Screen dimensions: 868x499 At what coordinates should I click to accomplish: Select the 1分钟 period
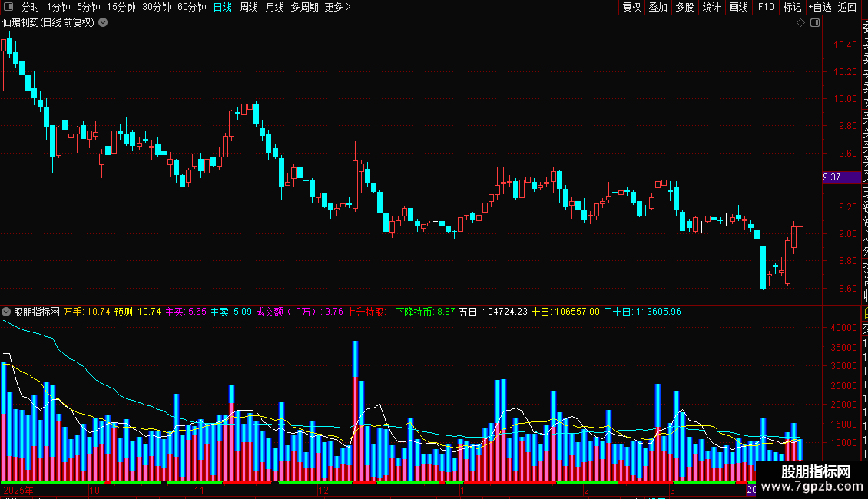tap(58, 7)
